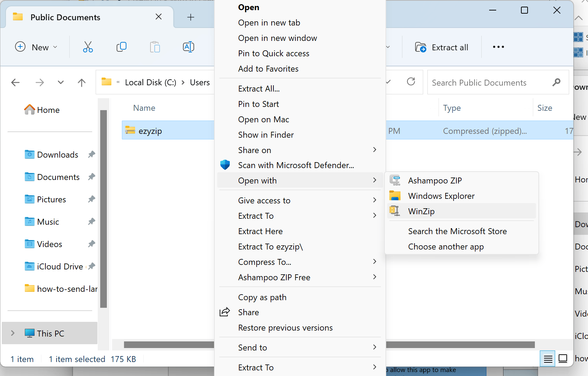Expand the This PC tree item
The height and width of the screenshot is (376, 588).
click(x=13, y=333)
